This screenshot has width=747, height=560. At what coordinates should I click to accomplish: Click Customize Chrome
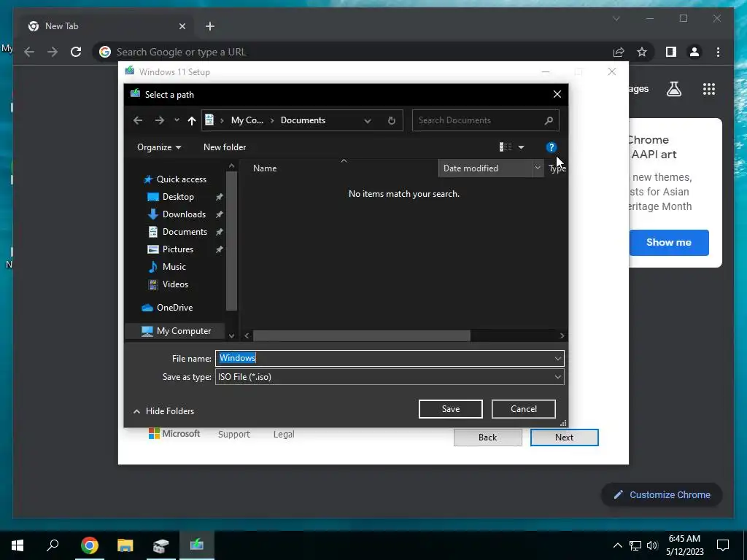pyautogui.click(x=662, y=495)
